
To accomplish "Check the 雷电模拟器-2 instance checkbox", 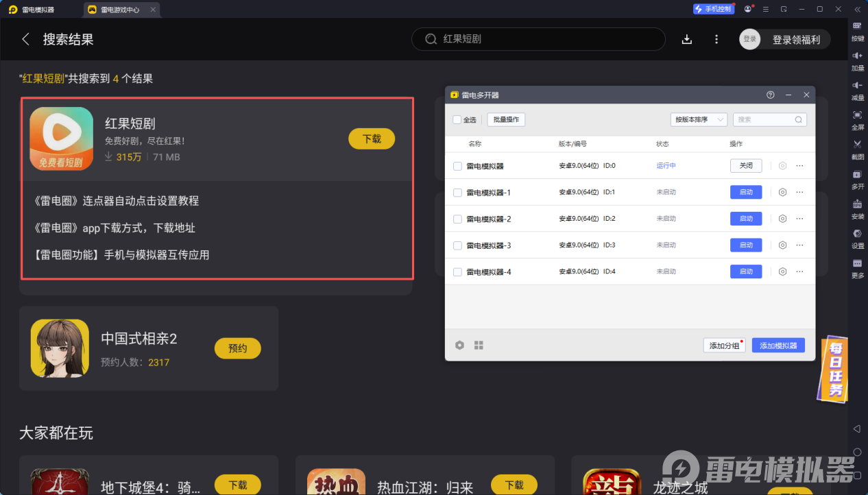I will pyautogui.click(x=457, y=218).
